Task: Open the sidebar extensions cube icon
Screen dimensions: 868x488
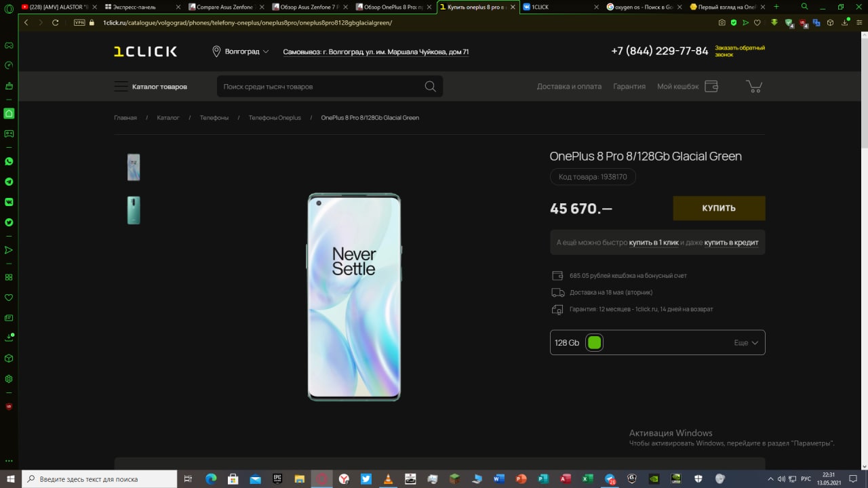Action: pyautogui.click(x=9, y=358)
